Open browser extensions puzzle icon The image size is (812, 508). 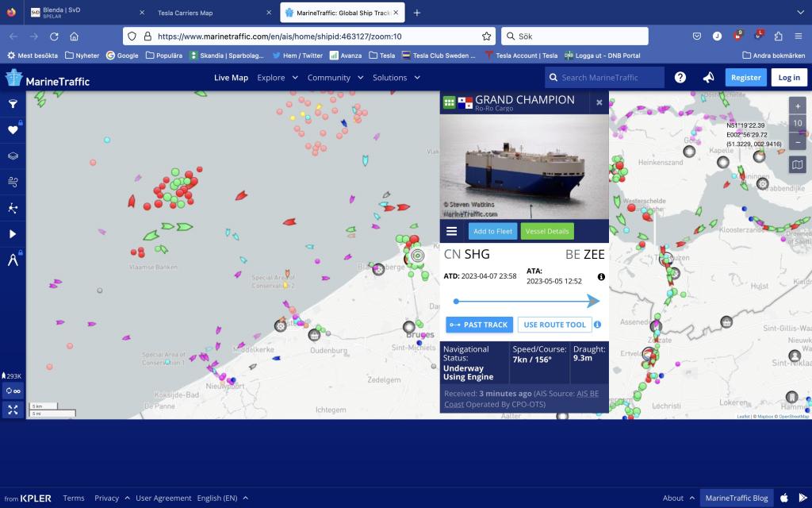(x=779, y=37)
